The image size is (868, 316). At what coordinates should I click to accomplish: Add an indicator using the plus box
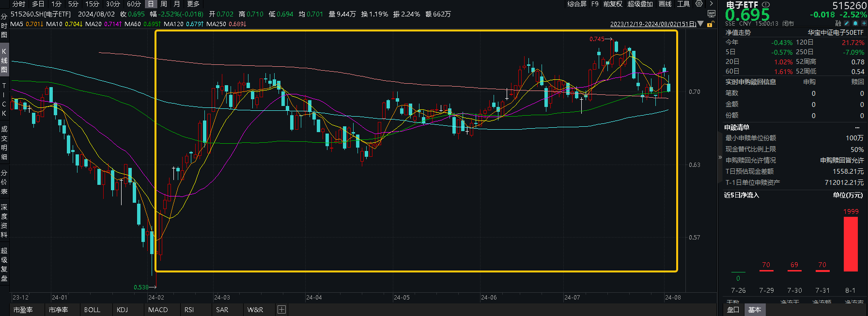(281, 310)
